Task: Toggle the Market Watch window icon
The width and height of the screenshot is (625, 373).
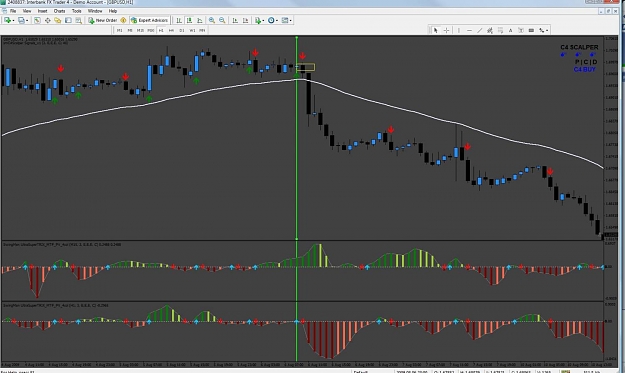Action: tap(37, 20)
